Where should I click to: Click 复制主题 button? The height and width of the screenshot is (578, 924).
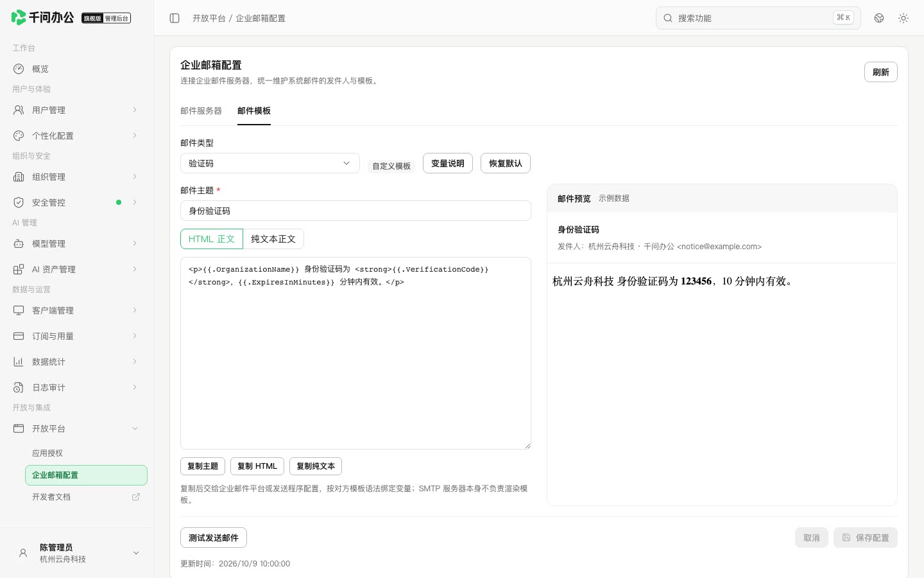[x=203, y=466]
